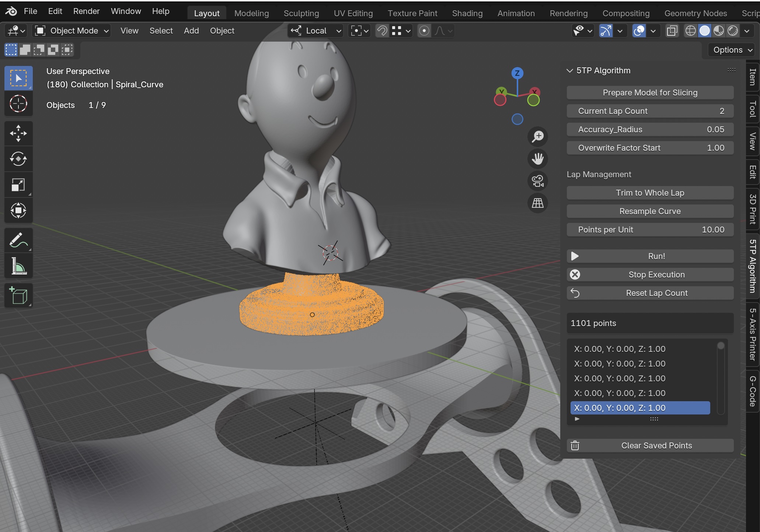Select the Move tool
This screenshot has width=760, height=532.
[18, 133]
